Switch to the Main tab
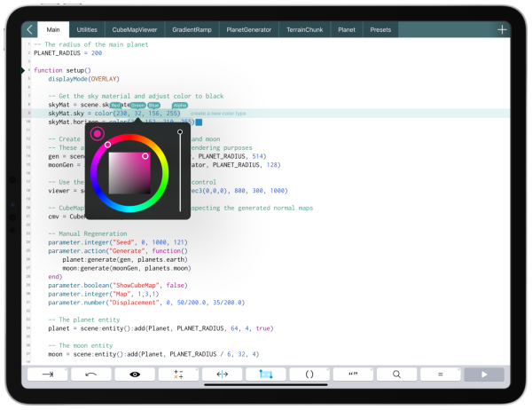 point(53,30)
